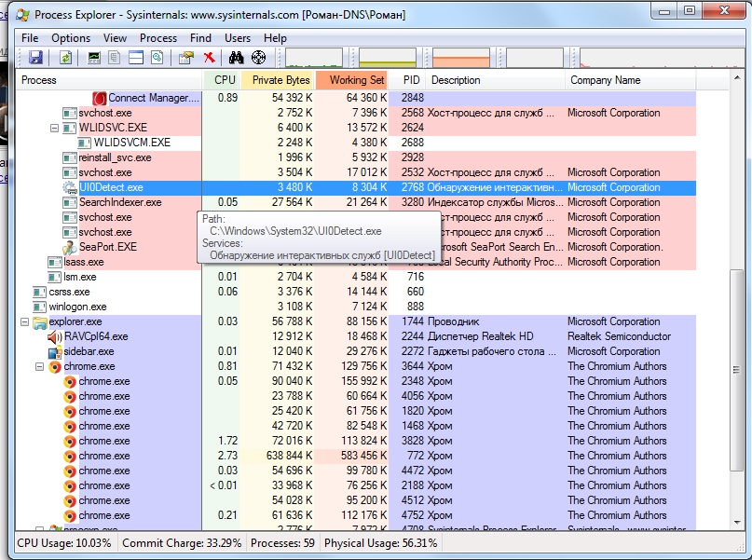Open the Help menu

[x=275, y=38]
